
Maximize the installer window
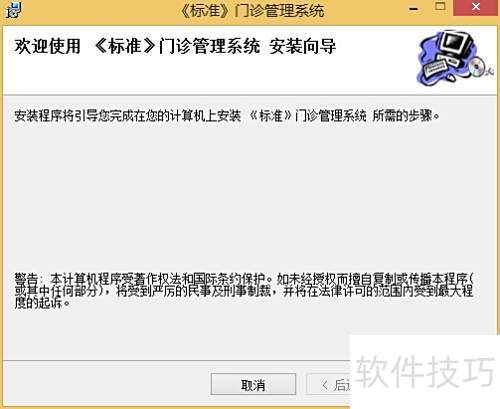click(x=440, y=7)
